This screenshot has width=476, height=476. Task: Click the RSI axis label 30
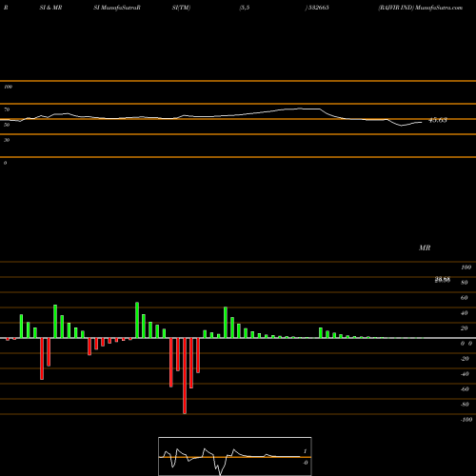(7, 140)
